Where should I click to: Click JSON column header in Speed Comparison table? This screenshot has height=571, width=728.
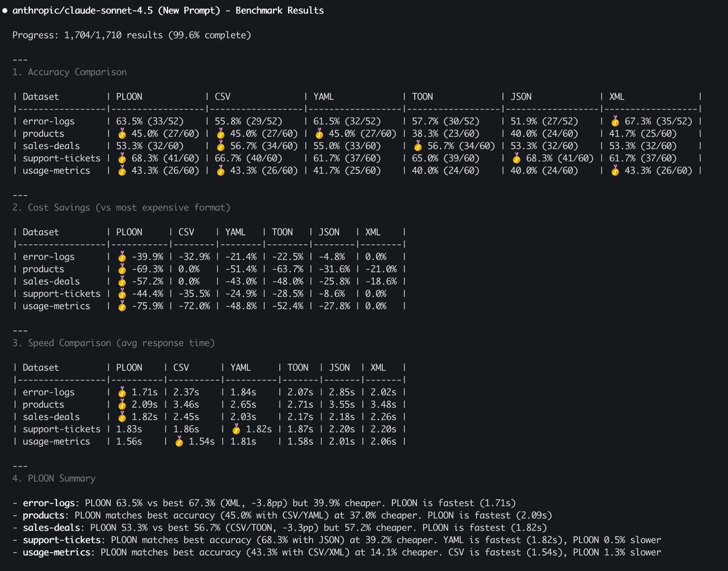click(340, 367)
